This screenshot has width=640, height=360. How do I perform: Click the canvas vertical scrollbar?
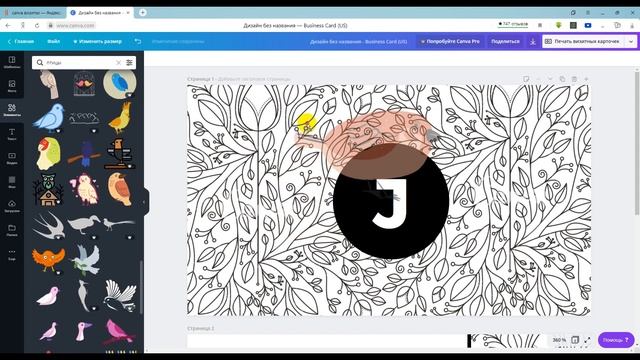[x=637, y=143]
